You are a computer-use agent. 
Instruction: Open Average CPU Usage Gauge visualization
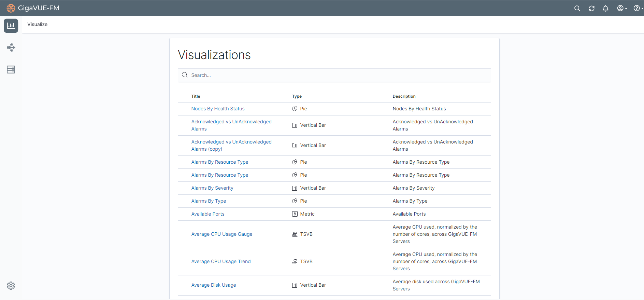[222, 234]
